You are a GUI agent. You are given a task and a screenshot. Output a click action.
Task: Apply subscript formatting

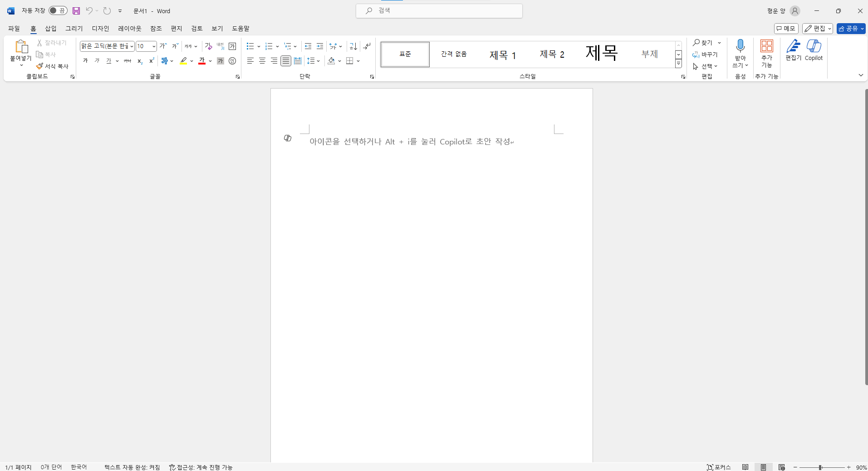coord(140,61)
